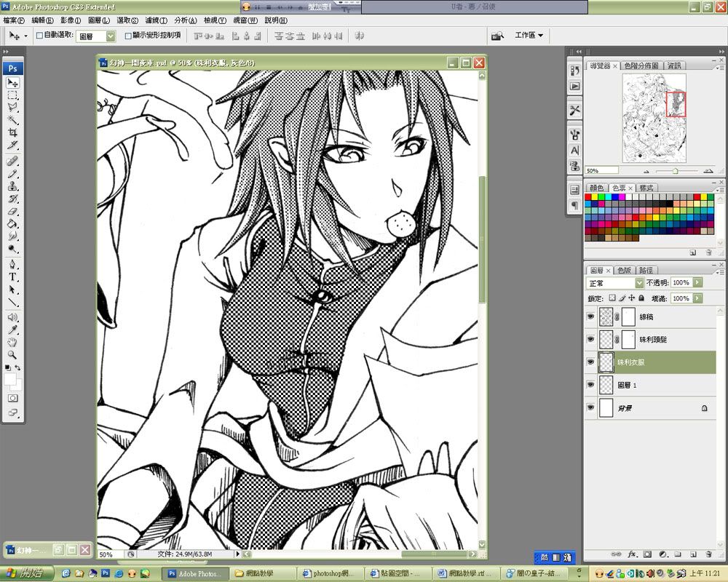Open the auto-select 圖層 dropdown

point(111,36)
